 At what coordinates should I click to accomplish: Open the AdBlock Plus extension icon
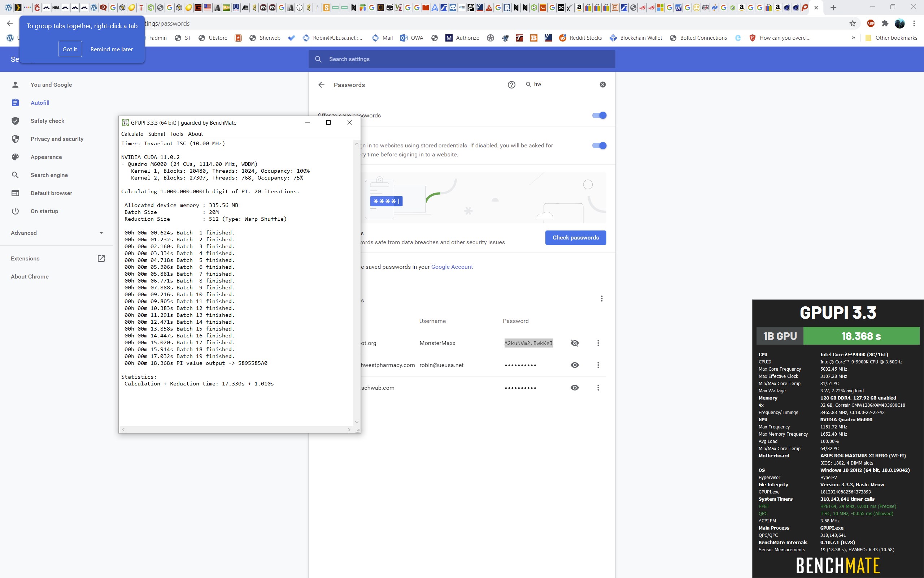[871, 23]
